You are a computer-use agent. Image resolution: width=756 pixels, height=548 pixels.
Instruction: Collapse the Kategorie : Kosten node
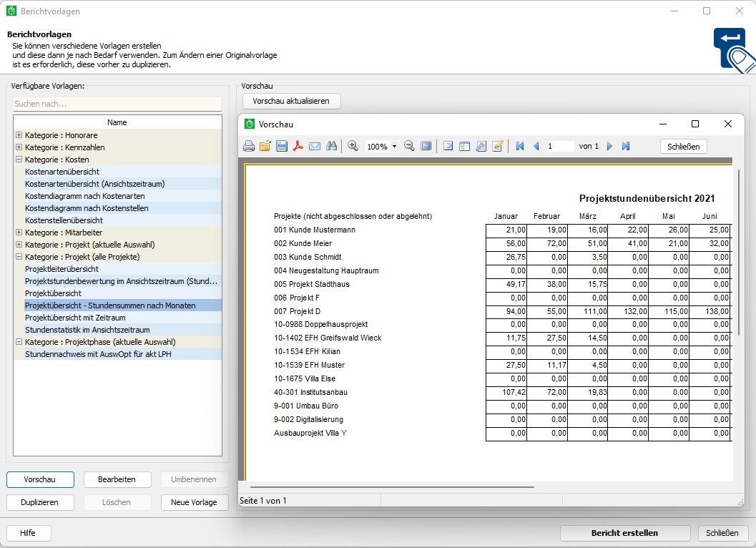19,160
